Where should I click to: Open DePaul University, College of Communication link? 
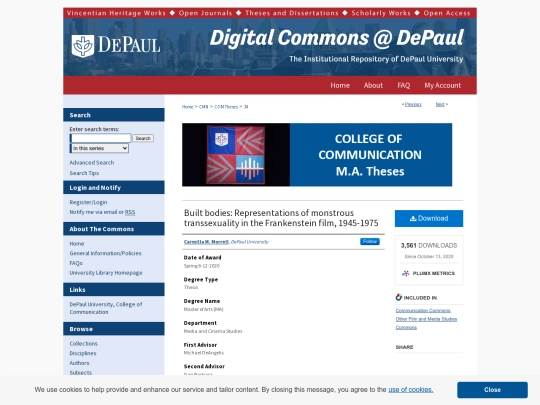point(106,308)
